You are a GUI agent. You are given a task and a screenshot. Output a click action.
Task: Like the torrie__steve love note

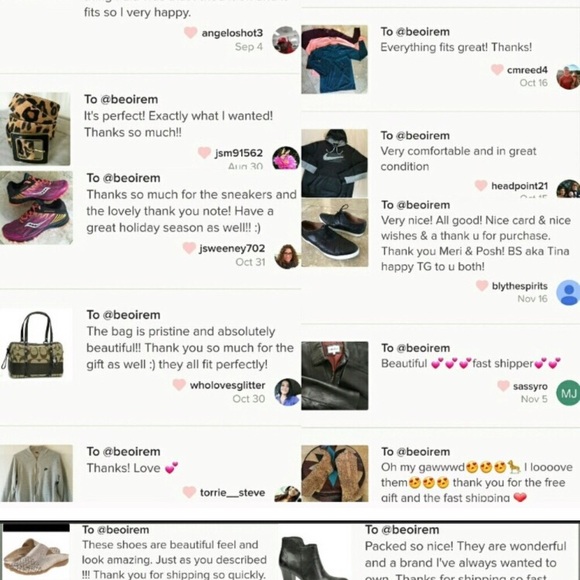[x=189, y=492]
